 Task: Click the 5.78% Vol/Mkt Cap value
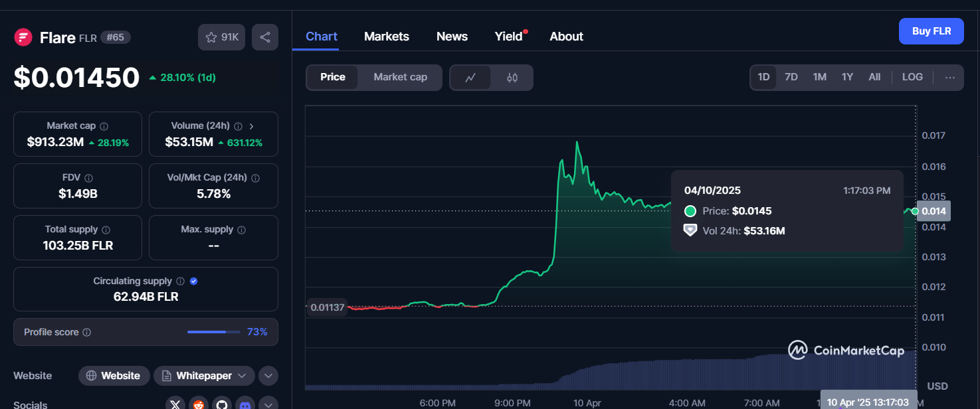coord(213,194)
